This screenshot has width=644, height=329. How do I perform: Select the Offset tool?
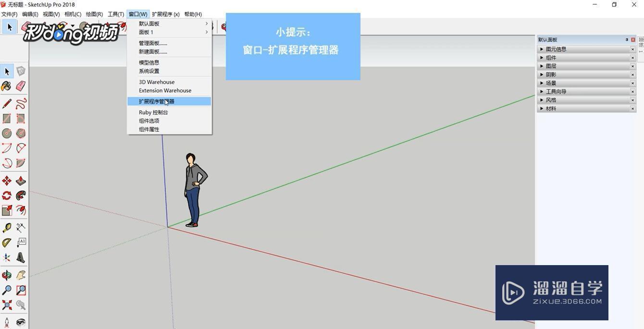(x=21, y=210)
